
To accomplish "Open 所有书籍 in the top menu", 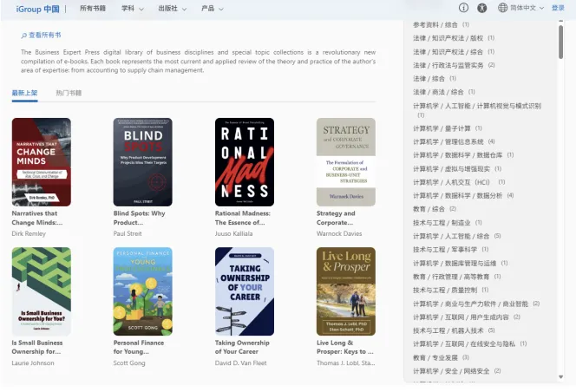I will pos(93,9).
